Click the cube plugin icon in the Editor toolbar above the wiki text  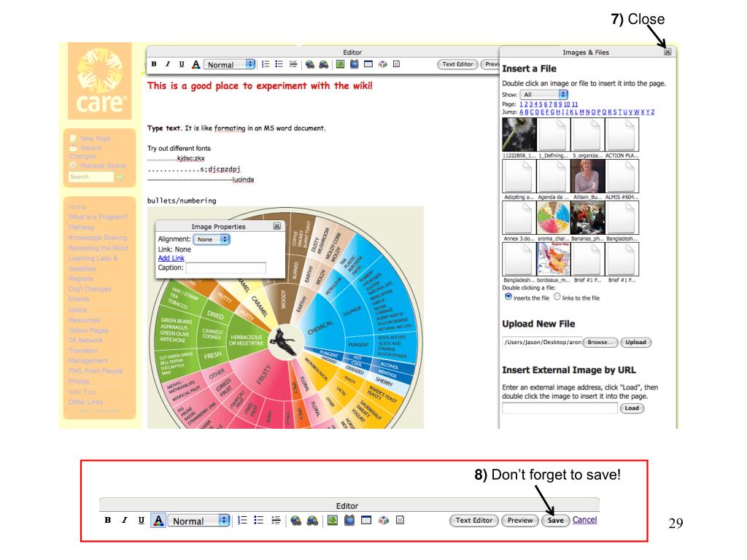click(382, 64)
